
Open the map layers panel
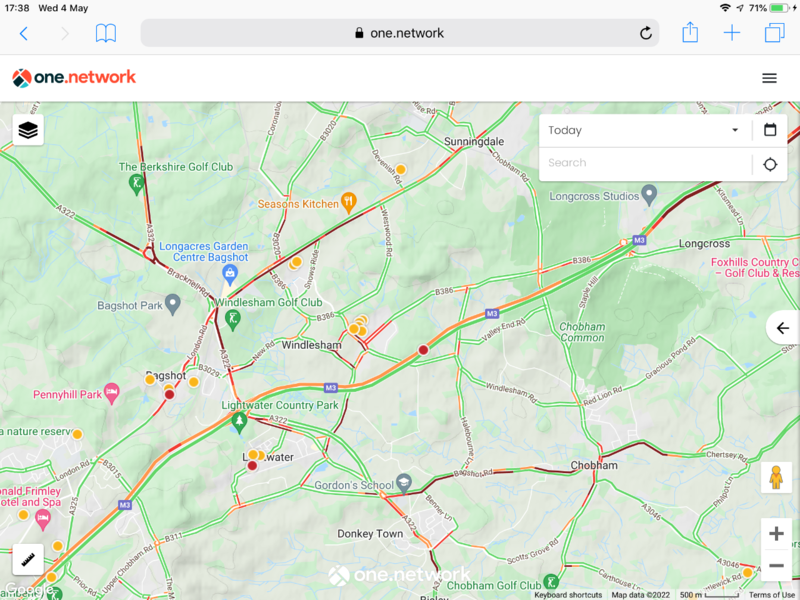pos(28,130)
